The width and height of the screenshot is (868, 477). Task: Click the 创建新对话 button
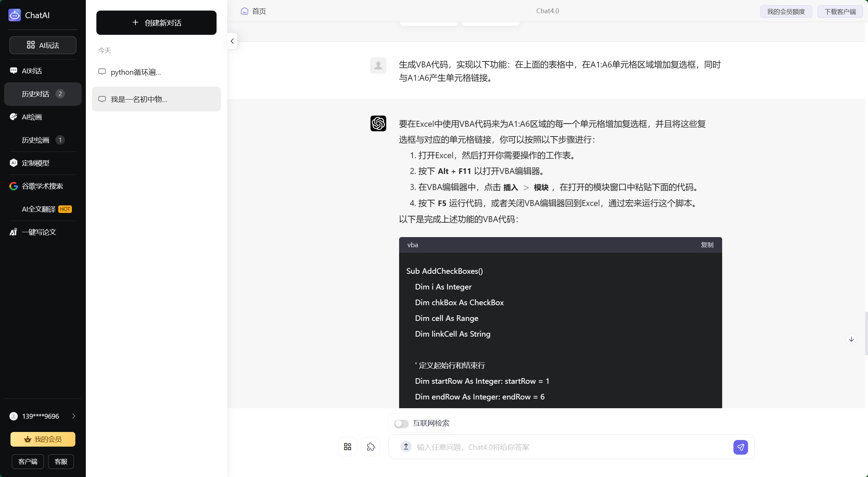click(x=156, y=23)
